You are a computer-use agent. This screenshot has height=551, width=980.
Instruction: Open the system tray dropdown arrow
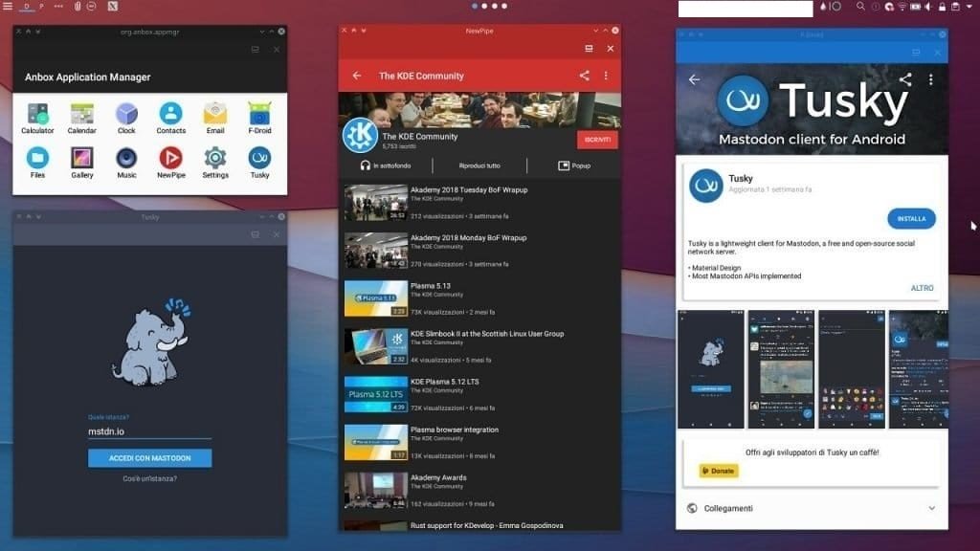969,7
